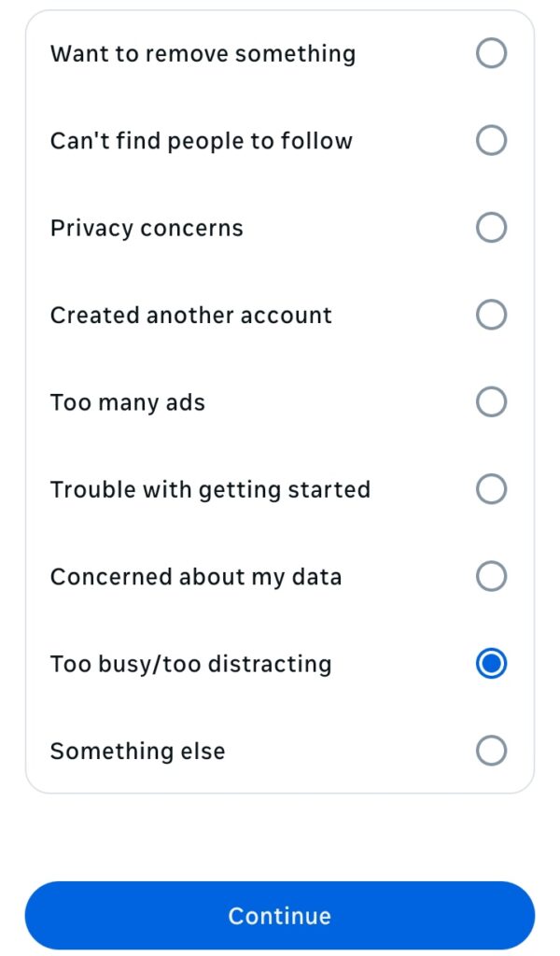
Task: Tap the "Trouble with getting started" label
Action: click(x=210, y=489)
